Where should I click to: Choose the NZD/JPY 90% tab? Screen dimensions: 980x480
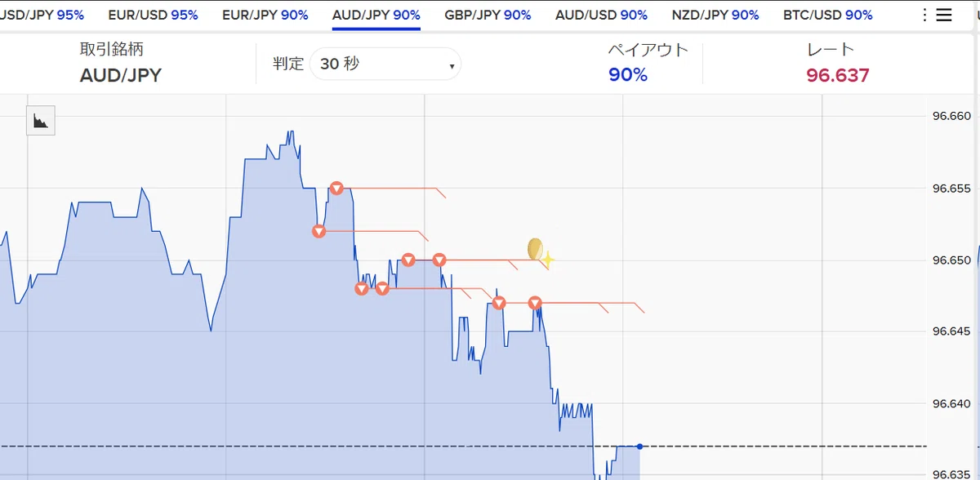click(715, 15)
